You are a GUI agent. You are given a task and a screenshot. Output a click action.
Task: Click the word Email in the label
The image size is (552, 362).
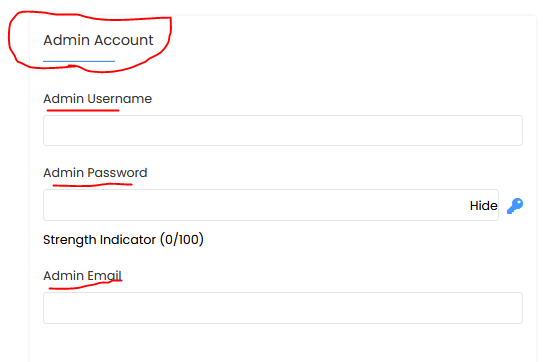pos(105,275)
